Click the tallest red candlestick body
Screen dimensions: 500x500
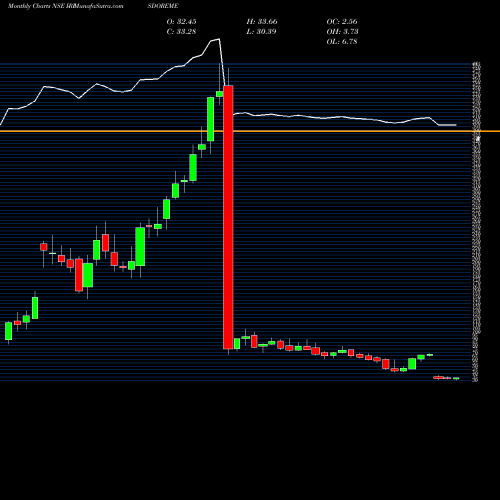coord(228,217)
